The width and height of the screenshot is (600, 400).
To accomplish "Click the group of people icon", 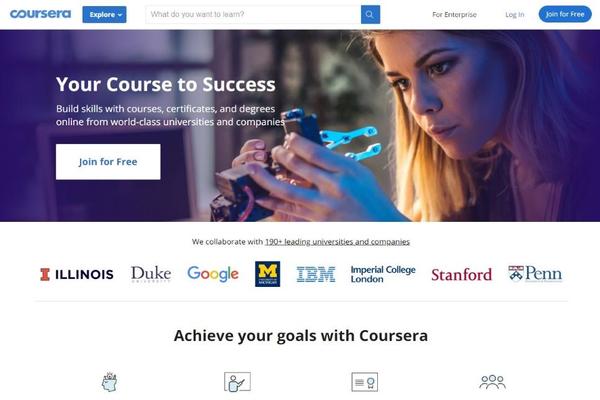I will (492, 382).
